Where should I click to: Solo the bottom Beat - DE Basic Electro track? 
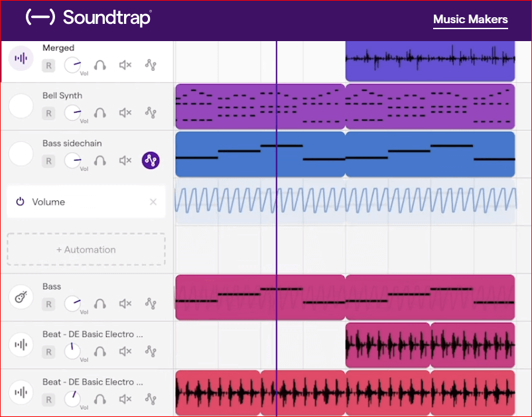click(100, 400)
